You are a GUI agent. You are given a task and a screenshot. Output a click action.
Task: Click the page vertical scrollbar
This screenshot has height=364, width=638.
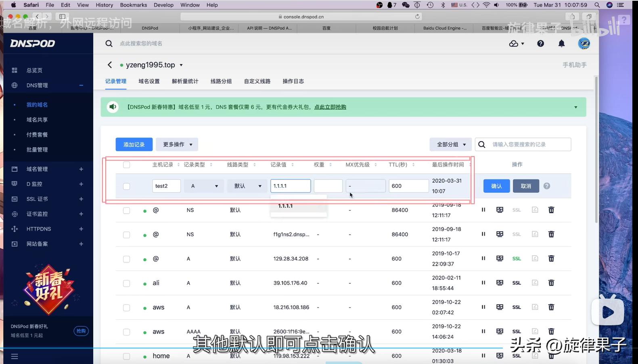tap(596, 149)
